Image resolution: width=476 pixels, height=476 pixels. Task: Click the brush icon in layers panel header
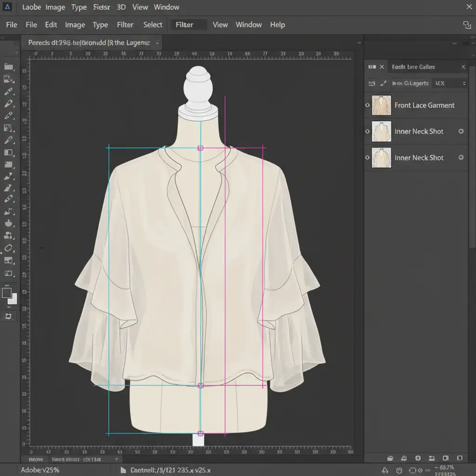pyautogui.click(x=383, y=83)
